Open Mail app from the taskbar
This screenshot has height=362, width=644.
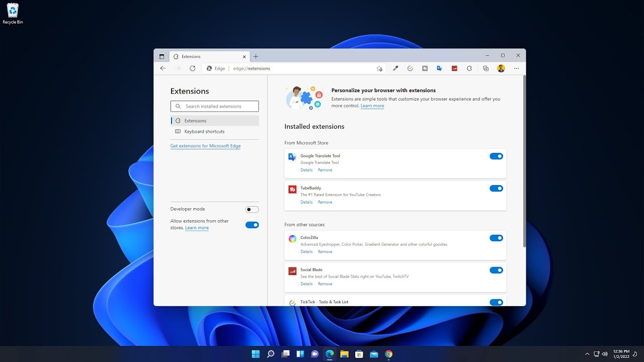(x=374, y=354)
